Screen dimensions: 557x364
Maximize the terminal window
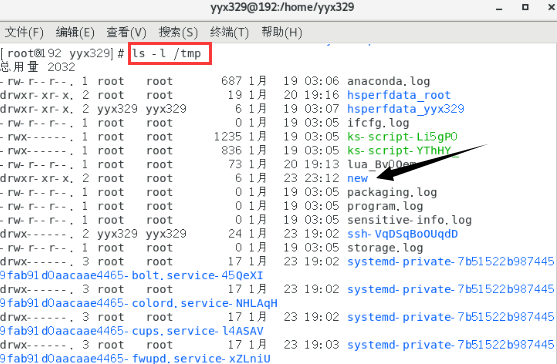coord(525,7)
